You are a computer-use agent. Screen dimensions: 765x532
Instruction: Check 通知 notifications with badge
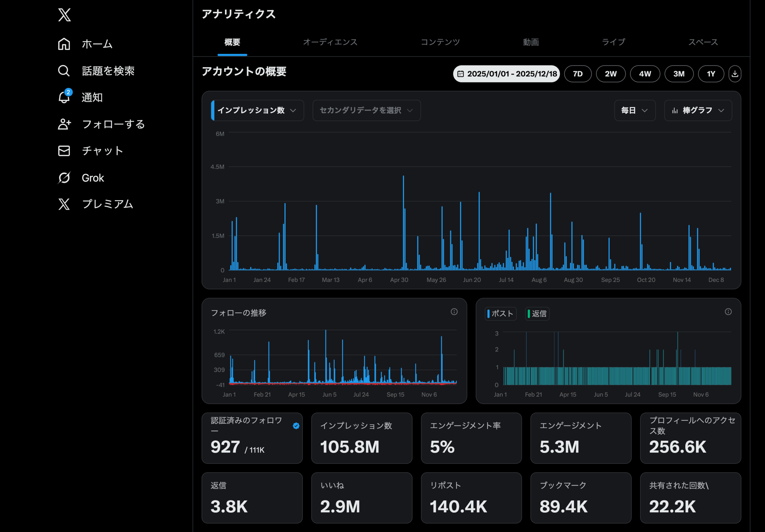tap(64, 97)
